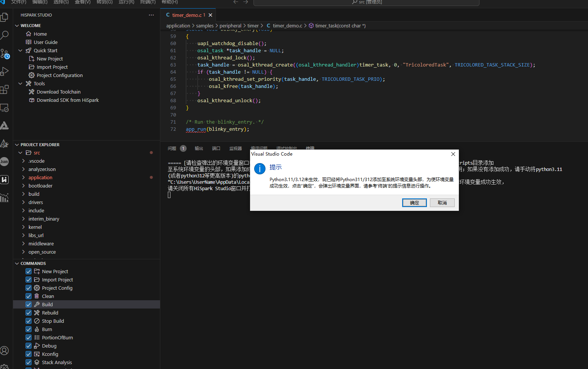
Task: Switch to the 输出 panel tab
Action: tap(199, 148)
